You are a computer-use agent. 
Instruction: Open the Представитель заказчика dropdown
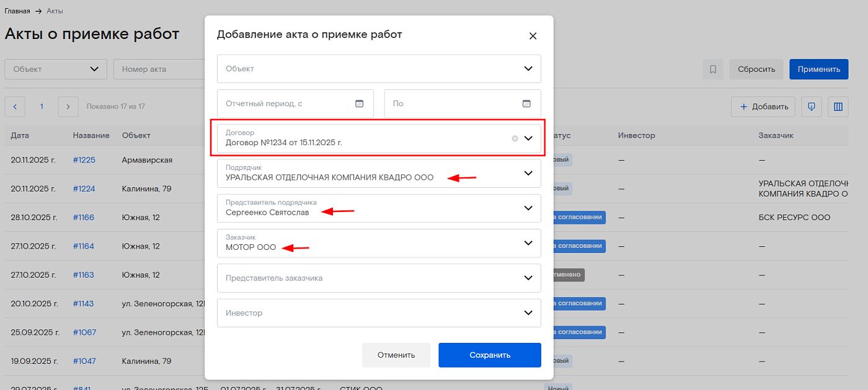[528, 278]
